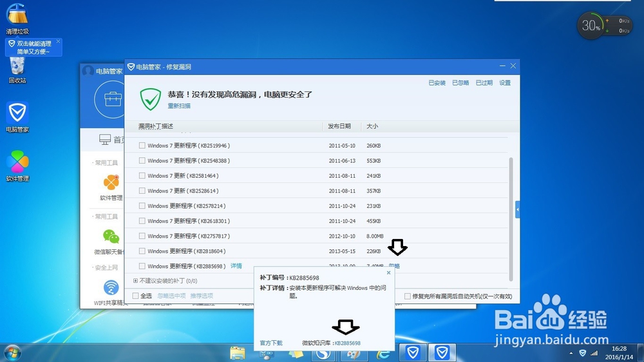Enable 修复完所有漏洞后自动关机 checkbox
Screen dimensions: 644x362
click(x=407, y=296)
